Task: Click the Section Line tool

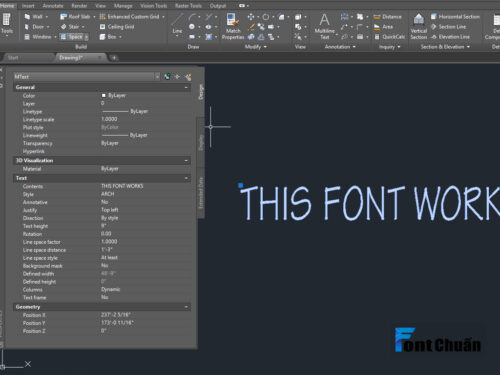Action: (x=448, y=27)
